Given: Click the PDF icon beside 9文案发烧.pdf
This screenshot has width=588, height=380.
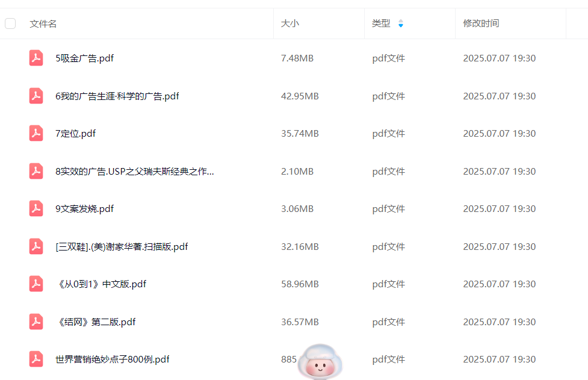Looking at the screenshot, I should click(x=36, y=209).
